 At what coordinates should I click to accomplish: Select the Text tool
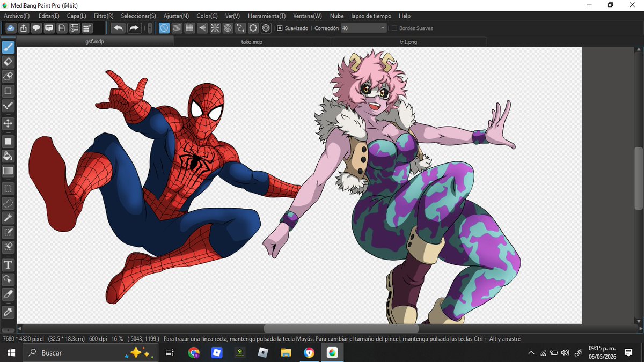(x=8, y=265)
